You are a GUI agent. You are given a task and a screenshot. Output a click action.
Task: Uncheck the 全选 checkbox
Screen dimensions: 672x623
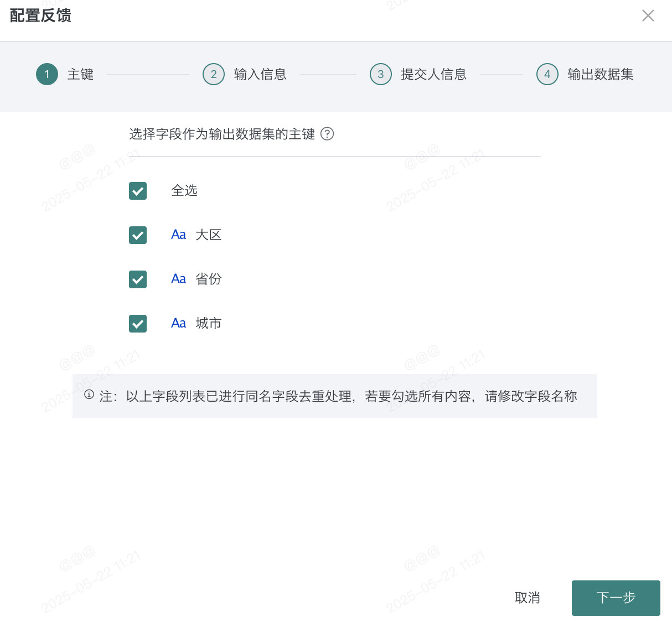click(138, 191)
